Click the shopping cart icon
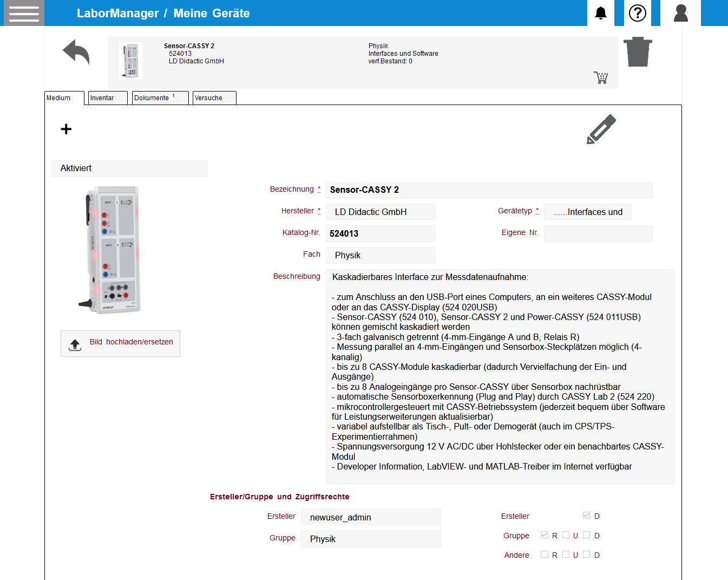The image size is (728, 580). click(601, 77)
